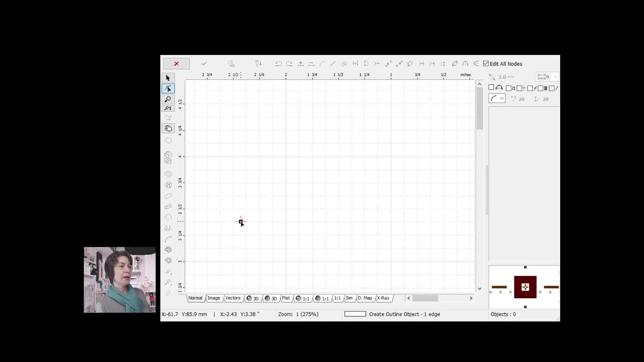Switch to the Vectors view tab
Viewport: 644px width, 362px height.
tap(233, 298)
